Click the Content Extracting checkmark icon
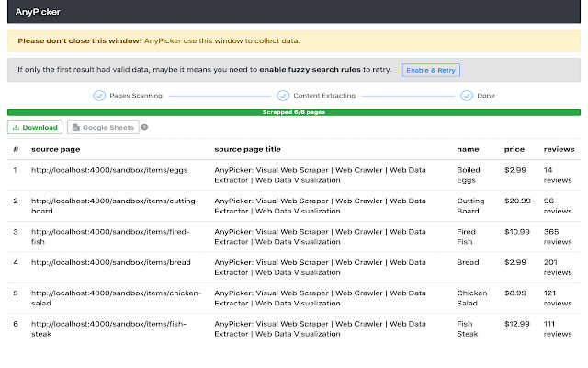Image resolution: width=588 pixels, height=368 pixels. click(x=283, y=96)
